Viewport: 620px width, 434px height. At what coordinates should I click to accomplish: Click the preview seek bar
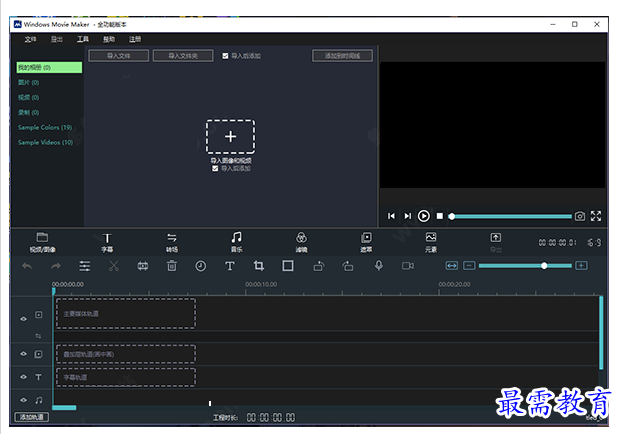click(x=512, y=216)
